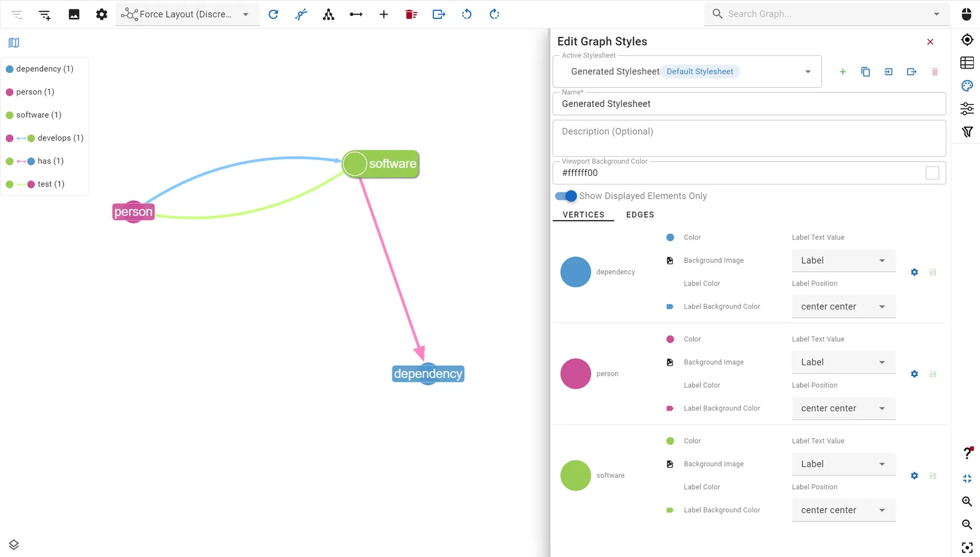Viewport: 980px width, 557px height.
Task: Click the viewport background color swatch
Action: click(x=932, y=173)
